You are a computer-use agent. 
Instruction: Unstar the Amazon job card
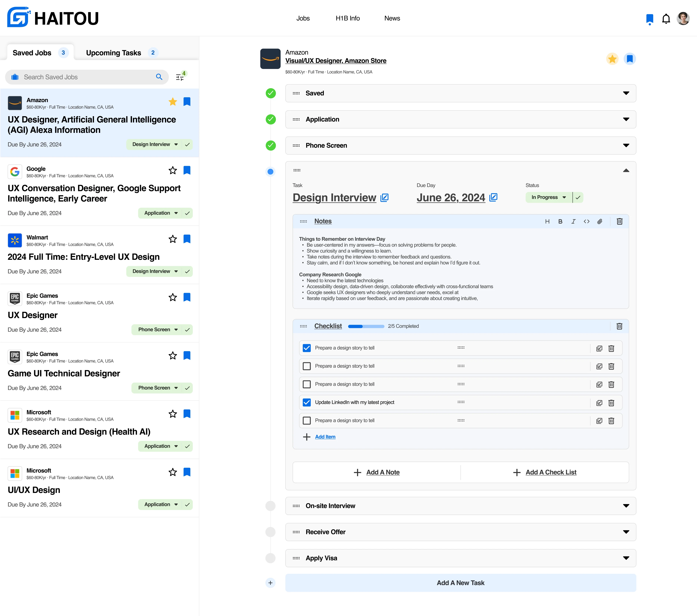tap(173, 102)
